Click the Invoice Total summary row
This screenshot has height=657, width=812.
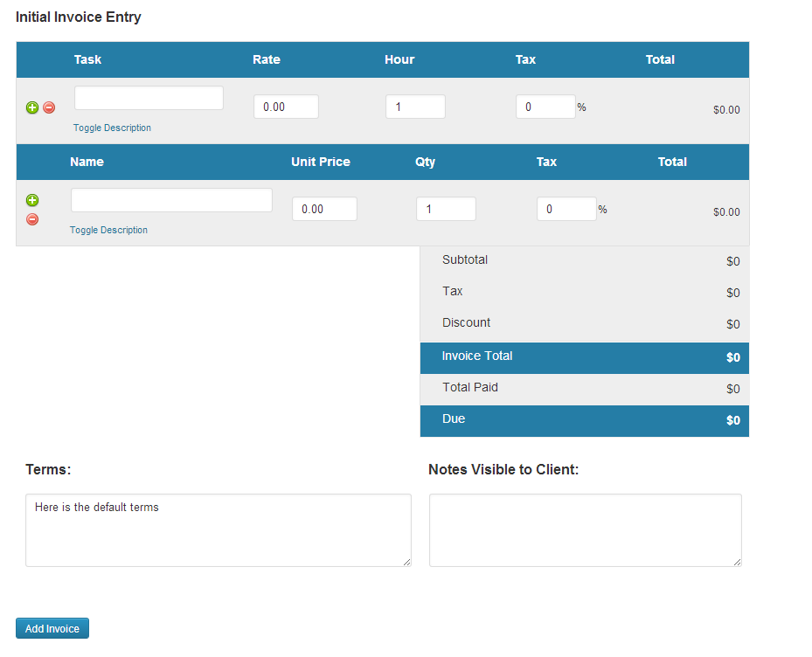pyautogui.click(x=584, y=357)
